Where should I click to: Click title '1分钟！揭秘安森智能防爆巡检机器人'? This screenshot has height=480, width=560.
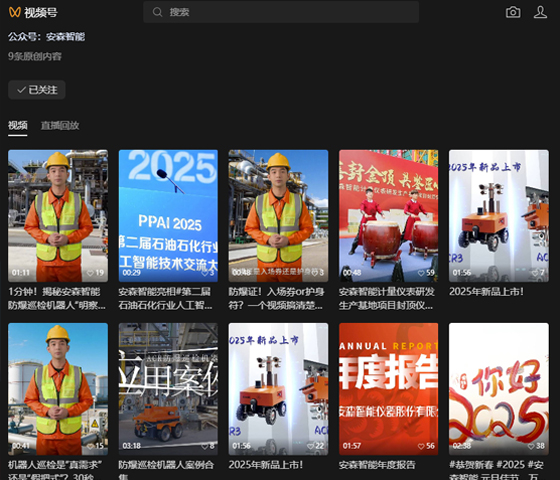point(57,299)
